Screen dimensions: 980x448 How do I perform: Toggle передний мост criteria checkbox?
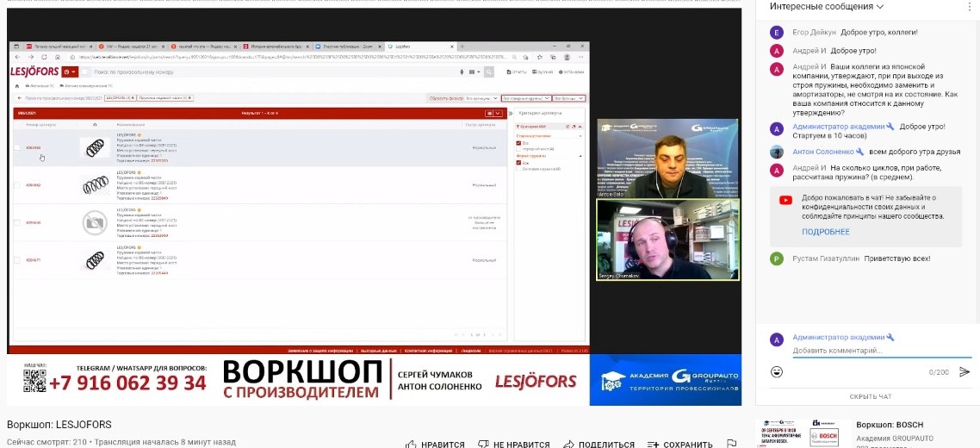[x=518, y=150]
